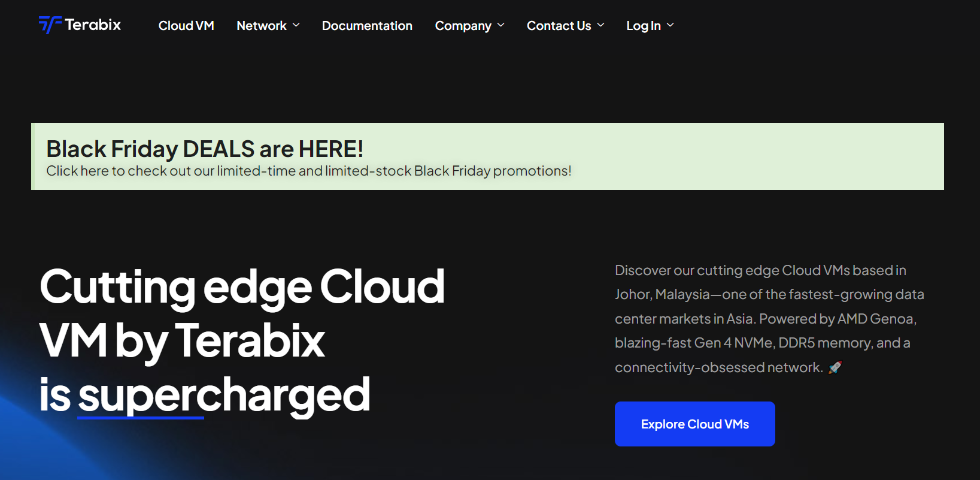Click the Terabix logo icon
The width and height of the screenshot is (980, 480).
pos(50,25)
